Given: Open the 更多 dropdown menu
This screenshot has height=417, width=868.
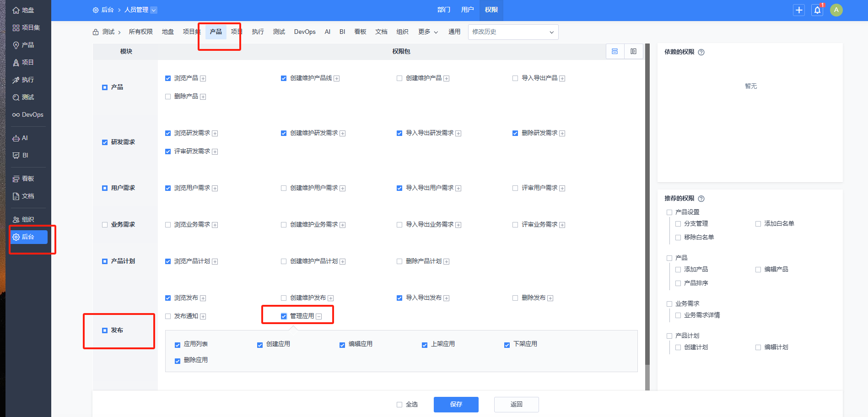Looking at the screenshot, I should pos(428,32).
